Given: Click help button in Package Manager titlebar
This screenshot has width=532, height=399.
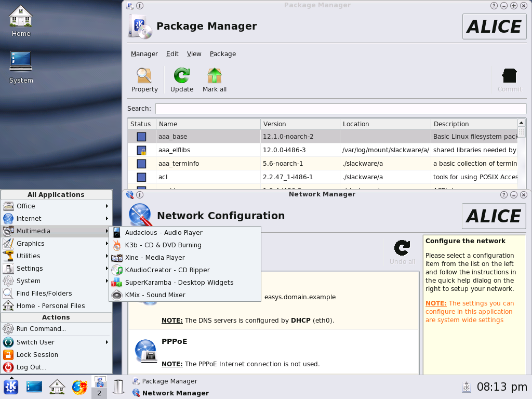Looking at the screenshot, I should point(494,6).
